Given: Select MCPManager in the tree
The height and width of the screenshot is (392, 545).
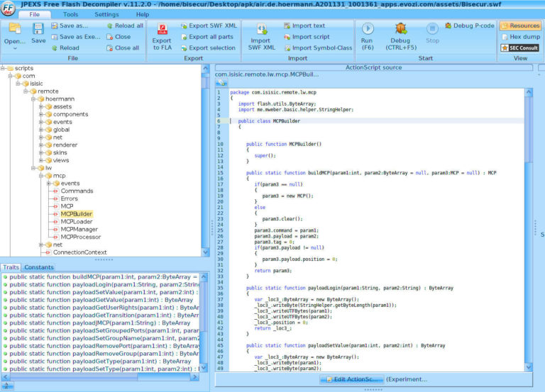Looking at the screenshot, I should [x=79, y=229].
